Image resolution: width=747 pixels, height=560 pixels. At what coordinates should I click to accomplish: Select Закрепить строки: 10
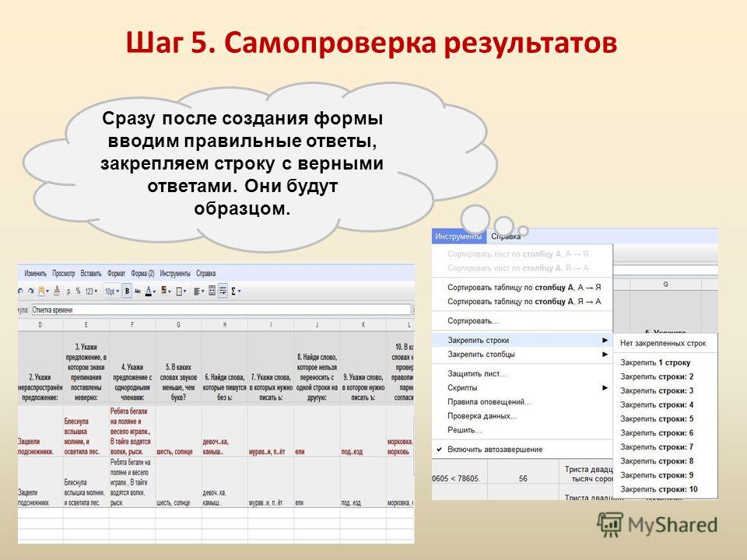click(x=665, y=489)
